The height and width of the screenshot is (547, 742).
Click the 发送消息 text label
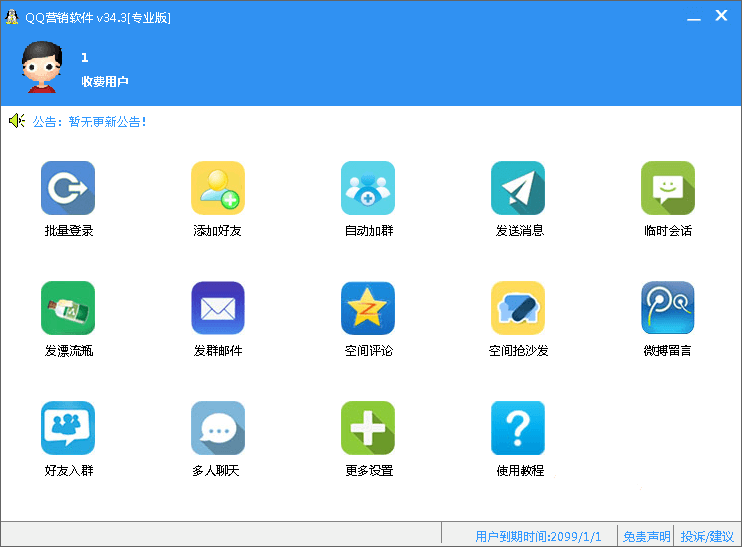click(x=520, y=230)
